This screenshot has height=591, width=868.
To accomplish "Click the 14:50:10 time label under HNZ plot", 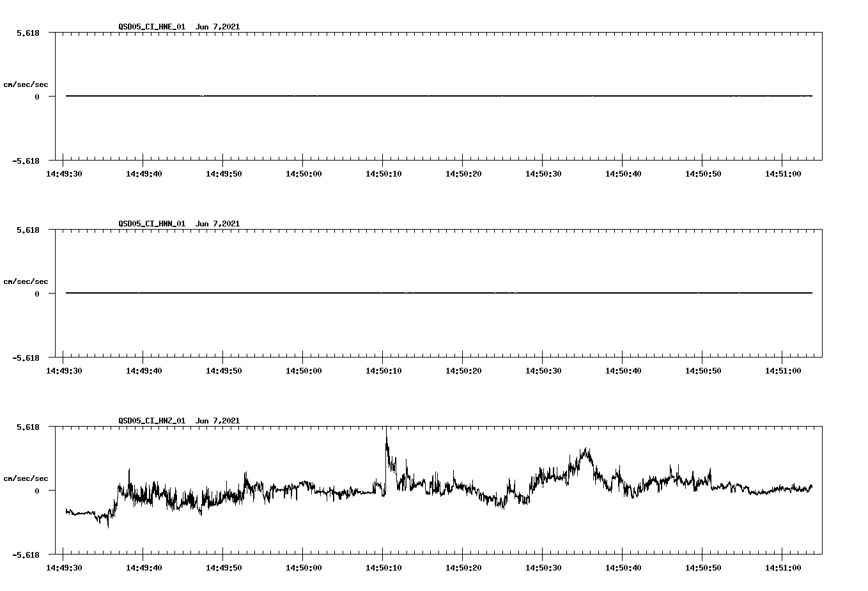I will click(384, 568).
